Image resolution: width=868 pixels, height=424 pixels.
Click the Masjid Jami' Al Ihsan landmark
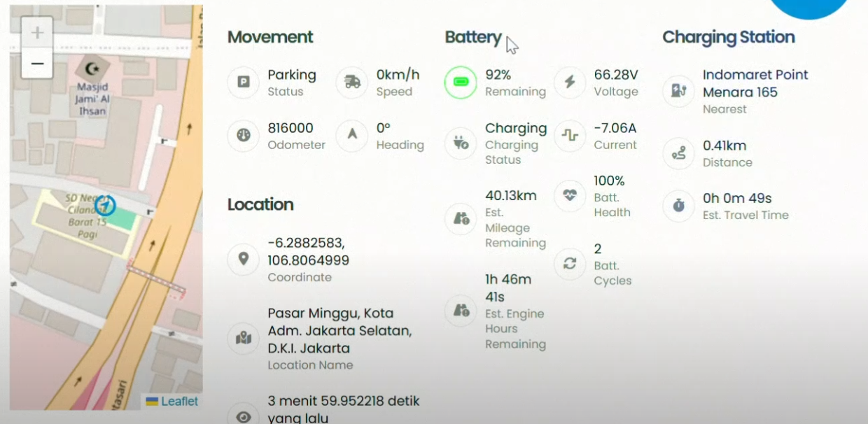pos(92,70)
